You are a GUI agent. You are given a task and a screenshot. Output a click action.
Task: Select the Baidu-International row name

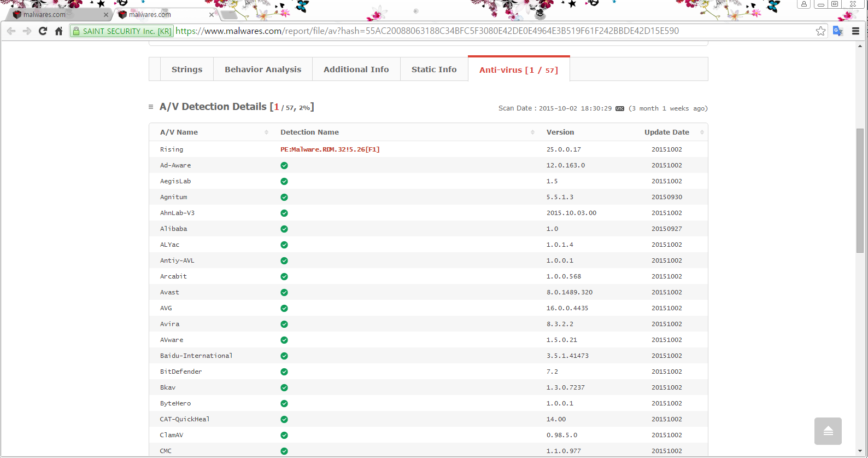pyautogui.click(x=196, y=356)
